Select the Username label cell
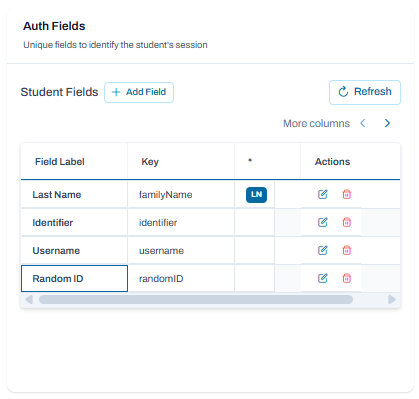Viewport: 419px width, 399px height. pyautogui.click(x=74, y=251)
